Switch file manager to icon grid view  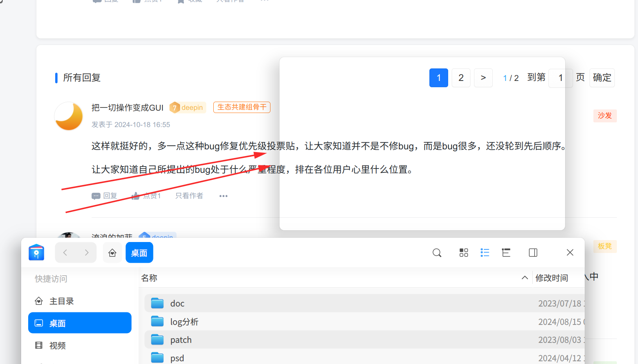(x=464, y=253)
